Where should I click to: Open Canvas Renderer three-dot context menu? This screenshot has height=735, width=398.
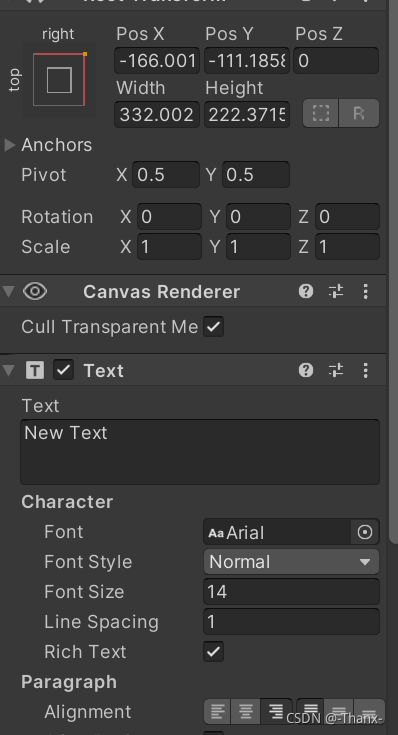(366, 292)
